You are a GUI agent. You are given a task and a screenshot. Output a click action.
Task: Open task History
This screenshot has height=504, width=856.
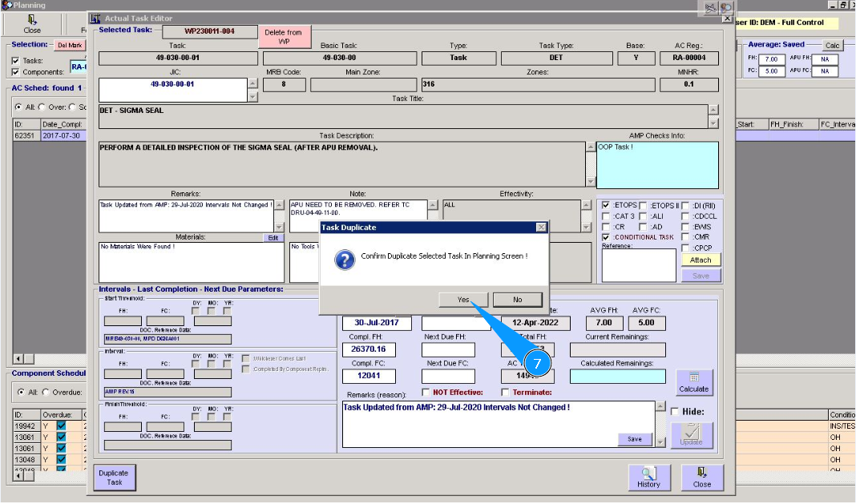(x=648, y=478)
